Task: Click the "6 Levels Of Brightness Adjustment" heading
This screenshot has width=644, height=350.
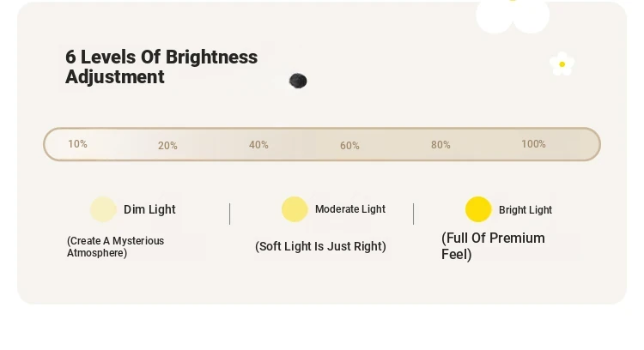Action: [161, 67]
